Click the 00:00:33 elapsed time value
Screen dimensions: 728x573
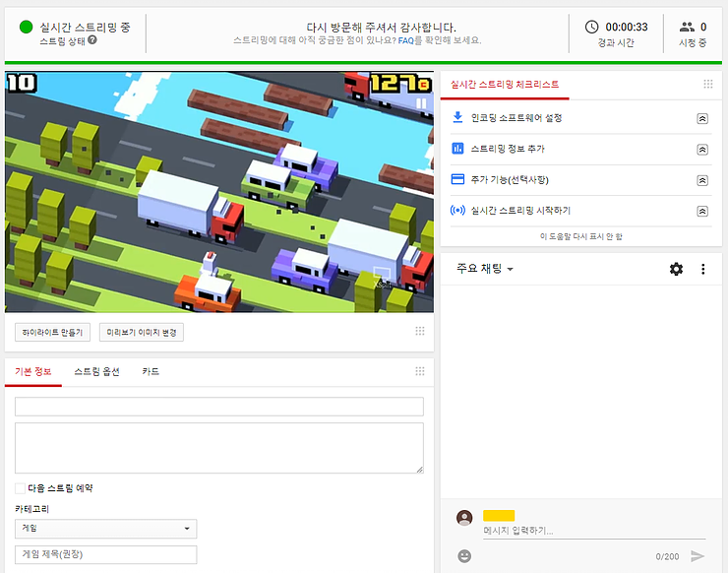(x=627, y=27)
